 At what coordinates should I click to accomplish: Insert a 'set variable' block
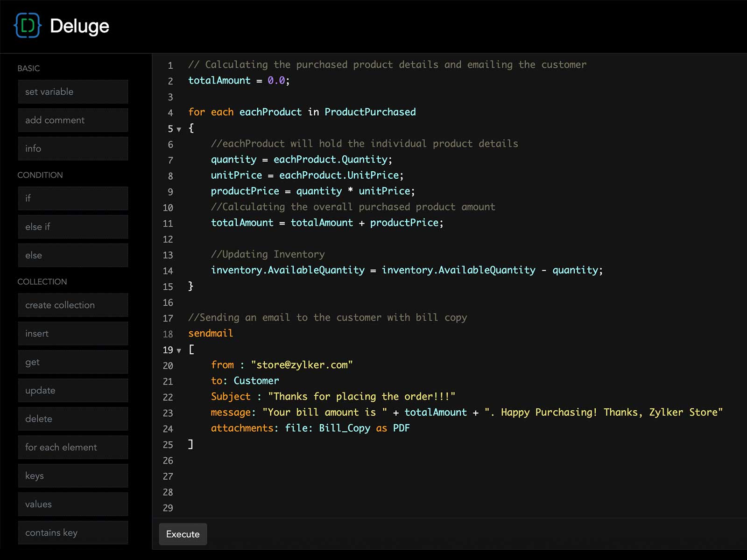73,92
